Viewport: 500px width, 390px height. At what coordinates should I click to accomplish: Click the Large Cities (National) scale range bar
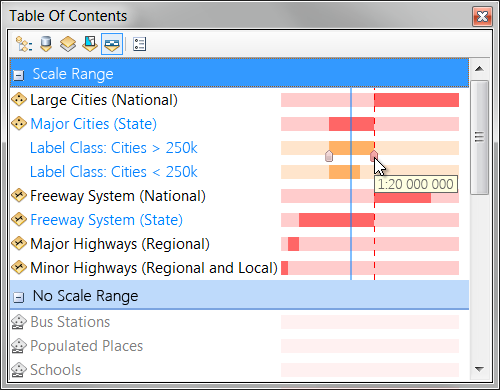[x=370, y=100]
